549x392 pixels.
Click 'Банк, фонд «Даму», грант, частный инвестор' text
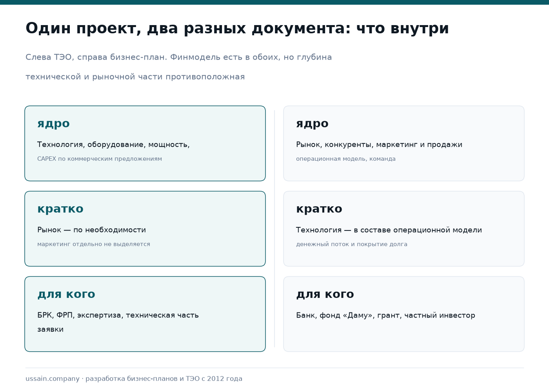coord(386,316)
